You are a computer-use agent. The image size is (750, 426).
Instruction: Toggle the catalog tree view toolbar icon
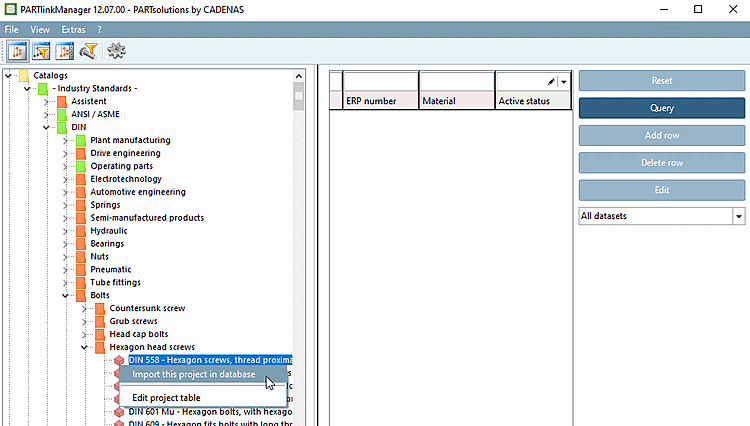tap(18, 51)
